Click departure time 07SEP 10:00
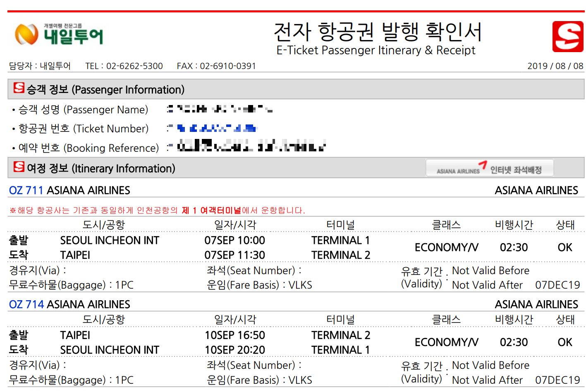586x392 pixels. tap(235, 240)
